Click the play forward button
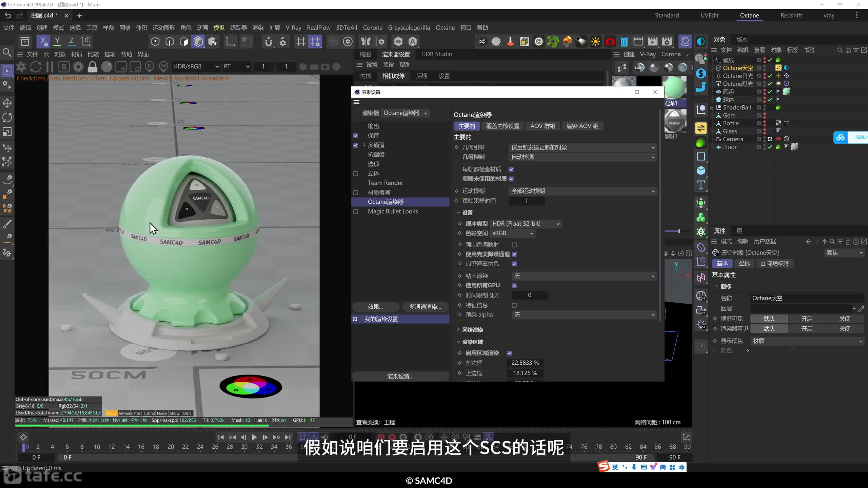Image resolution: width=868 pixels, height=488 pixels. point(254,437)
